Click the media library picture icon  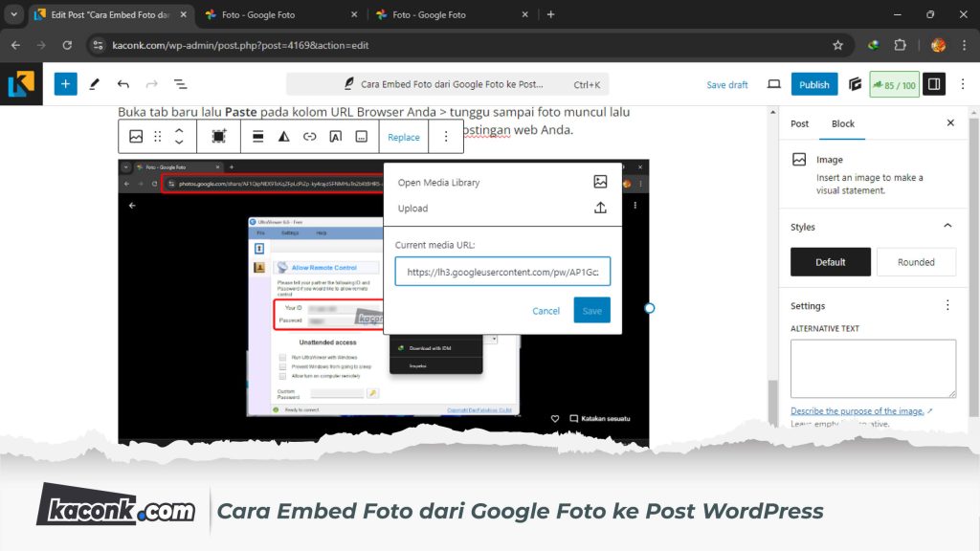pos(600,182)
